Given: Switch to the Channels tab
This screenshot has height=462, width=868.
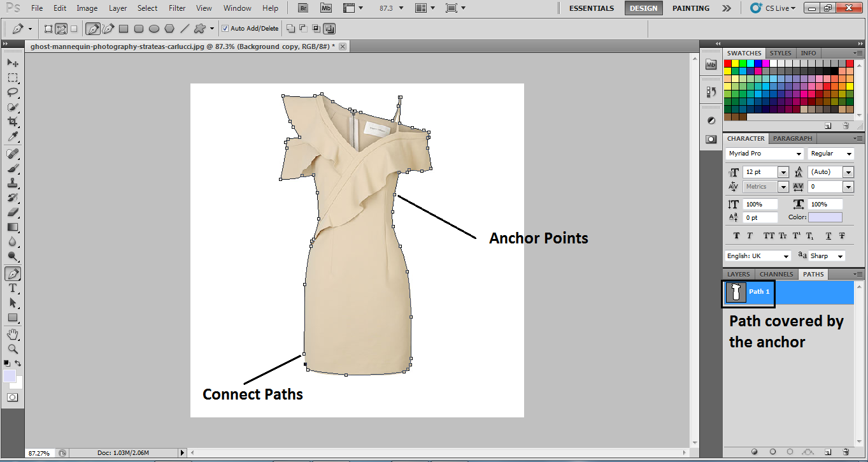Looking at the screenshot, I should click(x=776, y=274).
